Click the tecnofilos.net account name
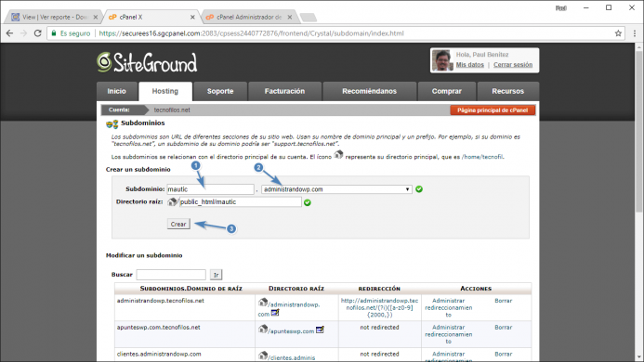The width and height of the screenshot is (644, 362). [x=172, y=110]
